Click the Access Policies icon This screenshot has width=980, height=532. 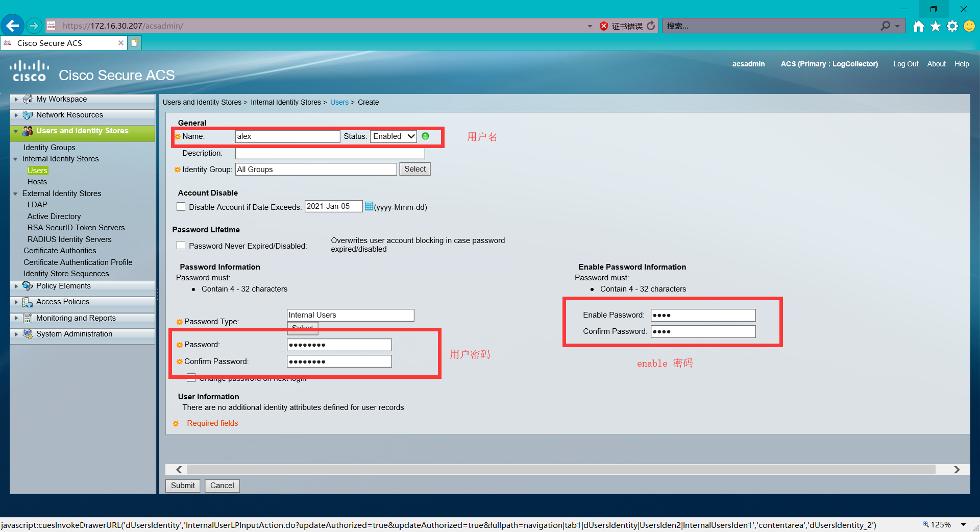click(x=28, y=302)
